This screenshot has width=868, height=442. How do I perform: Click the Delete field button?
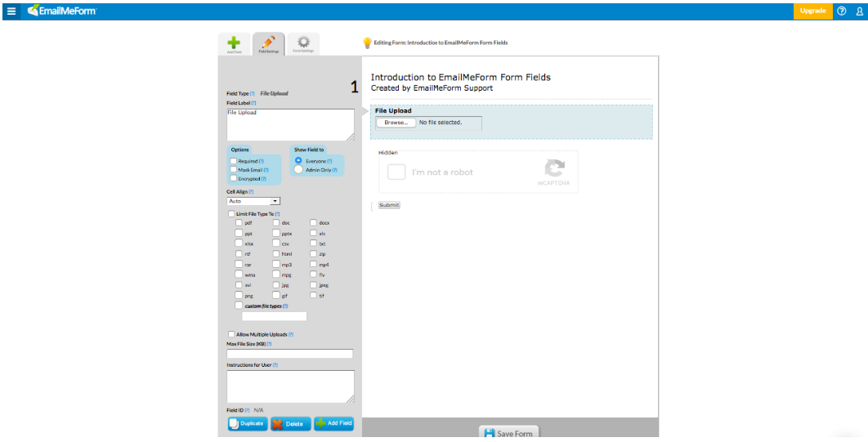[291, 424]
